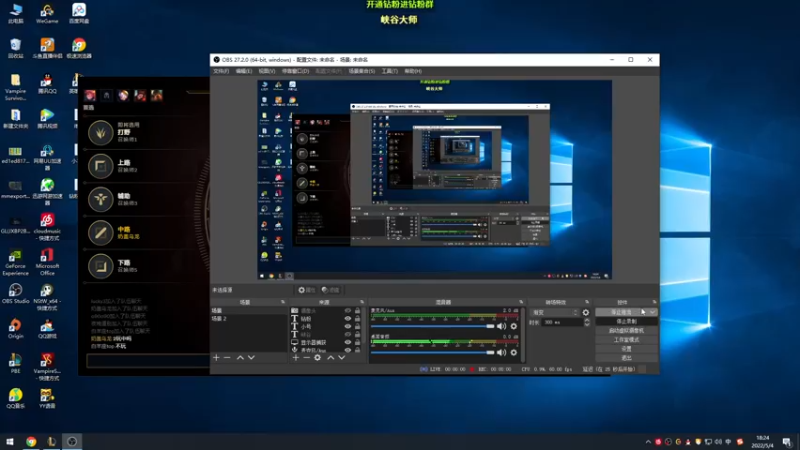This screenshot has height=450, width=800.
Task: Add a new source with the plus icon
Action: pos(295,358)
